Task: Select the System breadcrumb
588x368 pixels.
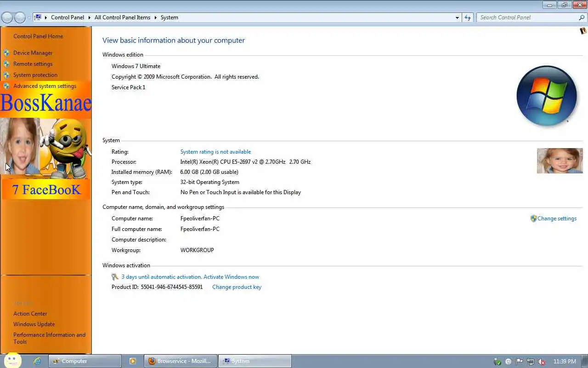Action: (x=169, y=17)
